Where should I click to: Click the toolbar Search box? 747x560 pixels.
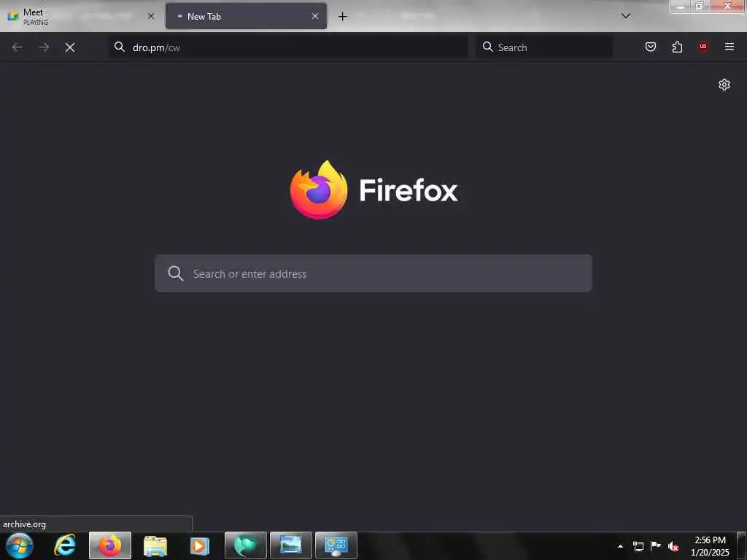point(544,47)
